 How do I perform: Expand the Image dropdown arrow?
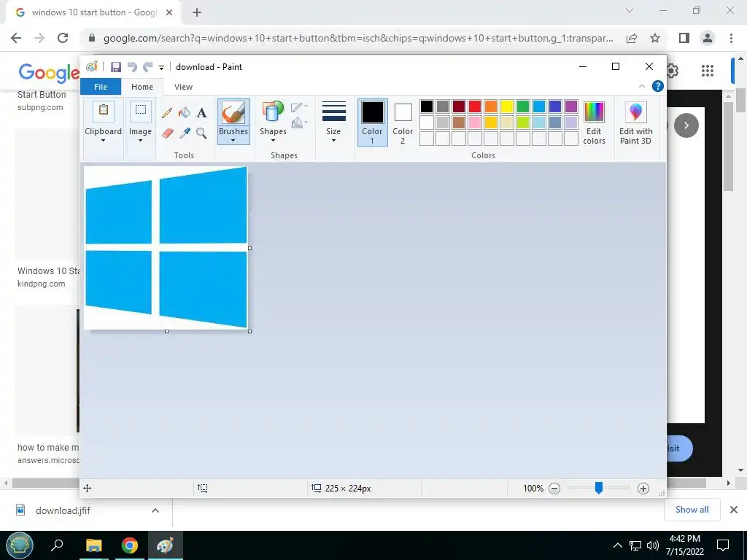click(x=141, y=141)
